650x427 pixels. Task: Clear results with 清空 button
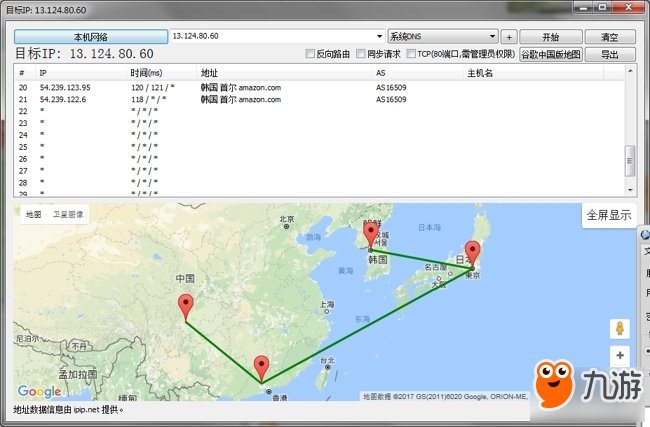610,37
